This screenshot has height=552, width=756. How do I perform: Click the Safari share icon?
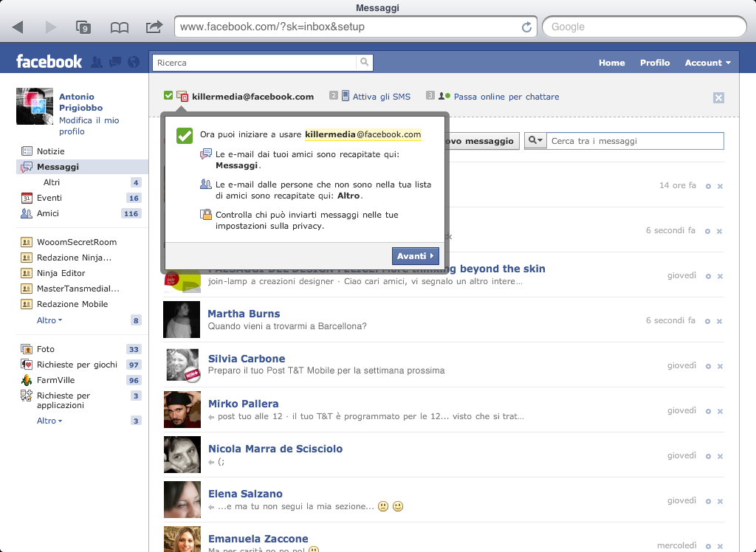(154, 27)
